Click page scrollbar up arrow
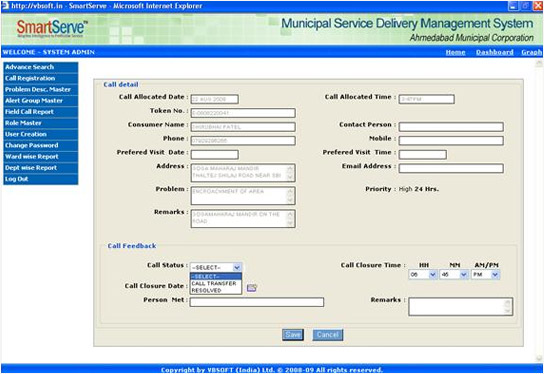This screenshot has width=544, height=374. click(539, 63)
